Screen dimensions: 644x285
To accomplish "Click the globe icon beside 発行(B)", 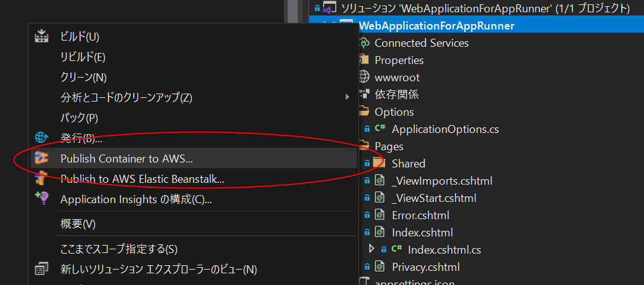I will pos(41,138).
